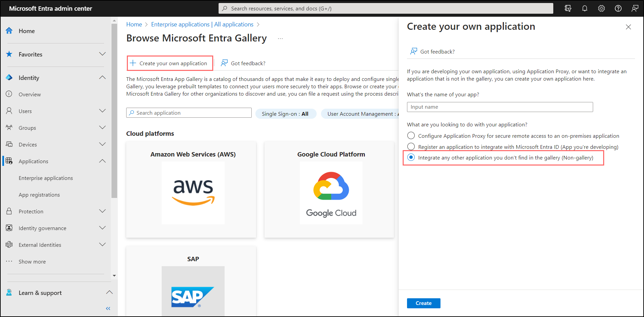Image resolution: width=644 pixels, height=317 pixels.
Task: Click the Users person icon
Action: pyautogui.click(x=9, y=111)
